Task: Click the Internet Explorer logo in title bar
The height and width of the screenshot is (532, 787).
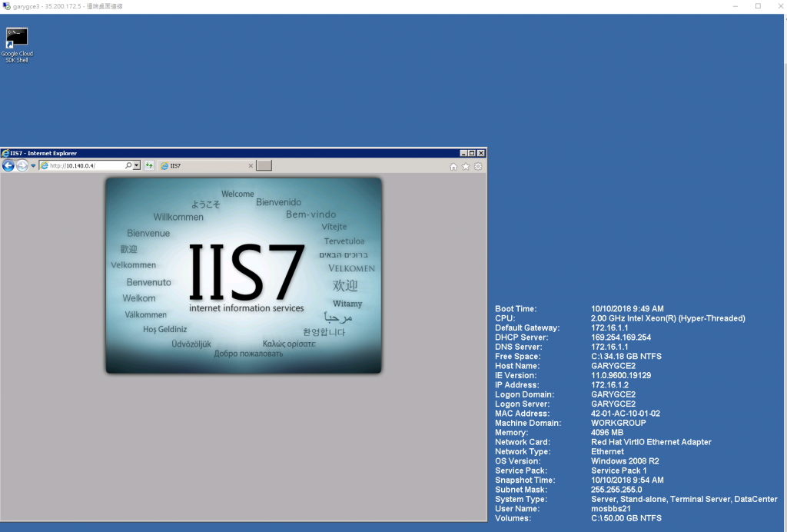Action: [x=5, y=153]
